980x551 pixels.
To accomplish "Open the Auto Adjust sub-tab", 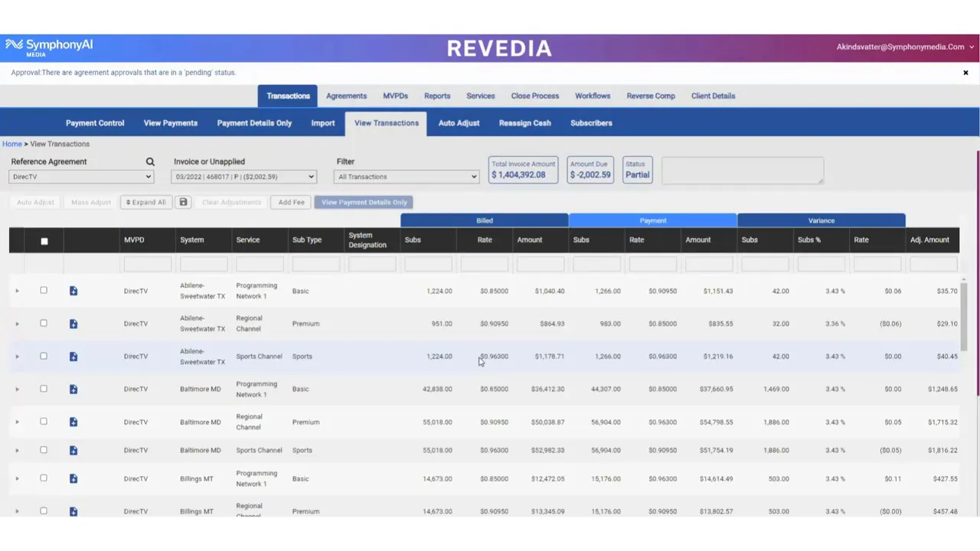I will 459,122.
